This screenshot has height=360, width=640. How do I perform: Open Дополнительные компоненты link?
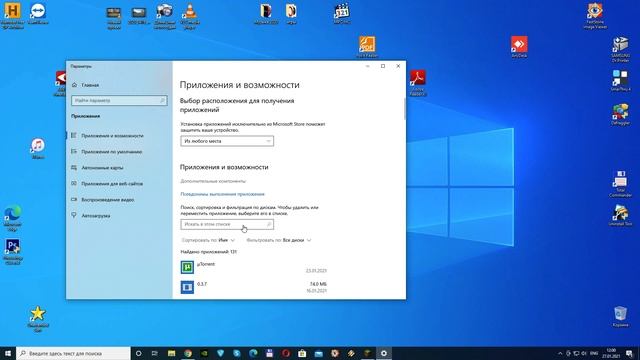click(x=213, y=181)
